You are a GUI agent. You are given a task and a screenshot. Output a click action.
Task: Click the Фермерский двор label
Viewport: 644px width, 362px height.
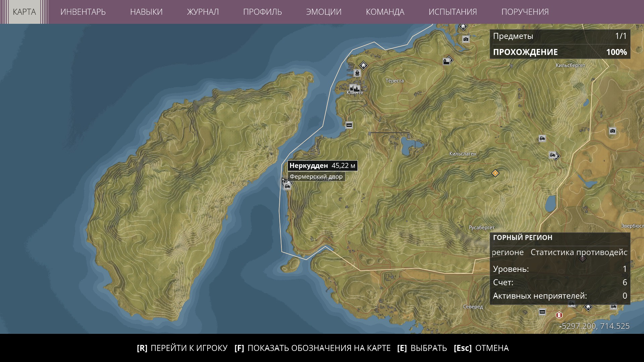[x=316, y=177]
